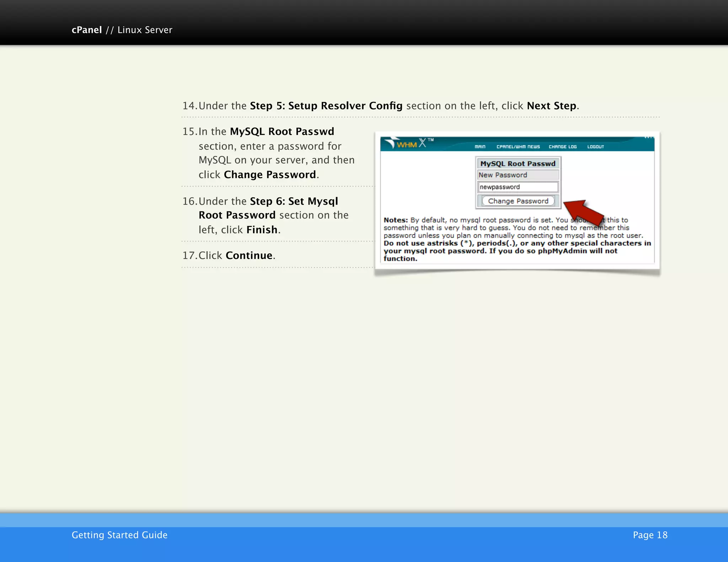The image size is (728, 562).
Task: Open the Change Log menu item
Action: (x=563, y=147)
